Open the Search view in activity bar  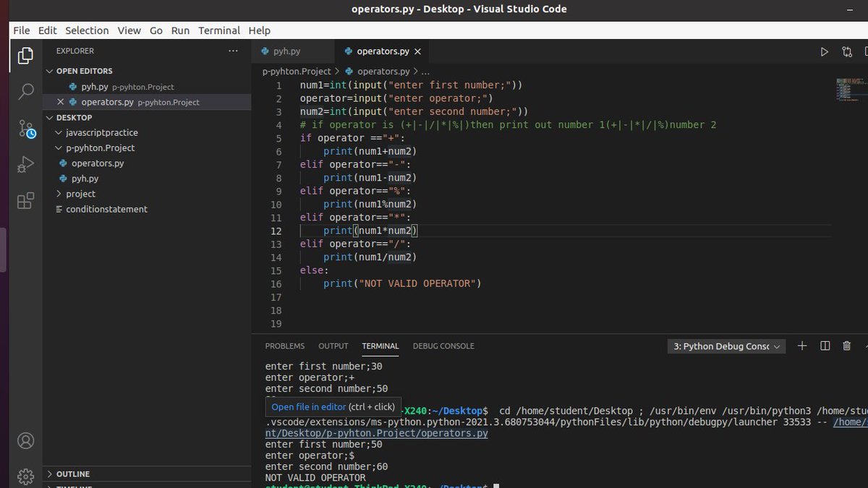click(25, 92)
